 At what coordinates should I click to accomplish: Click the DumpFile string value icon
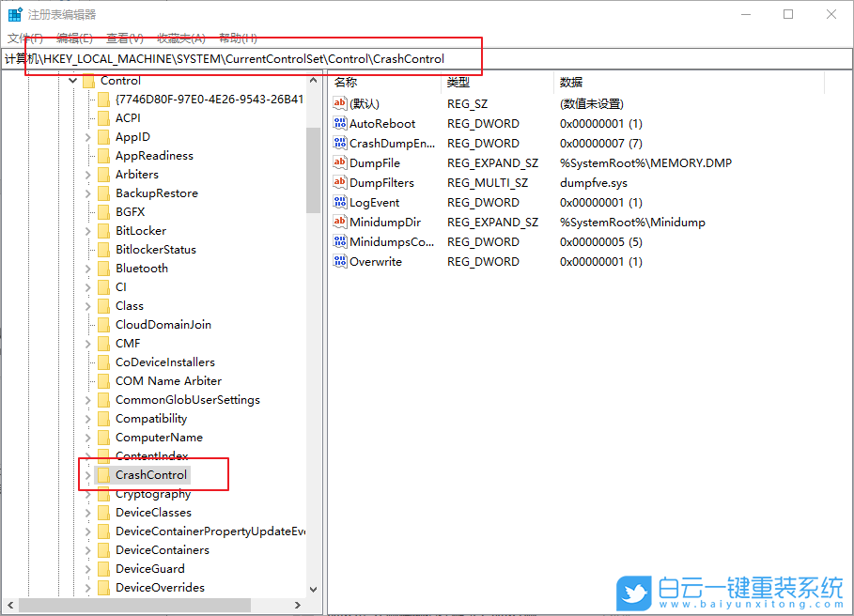338,162
